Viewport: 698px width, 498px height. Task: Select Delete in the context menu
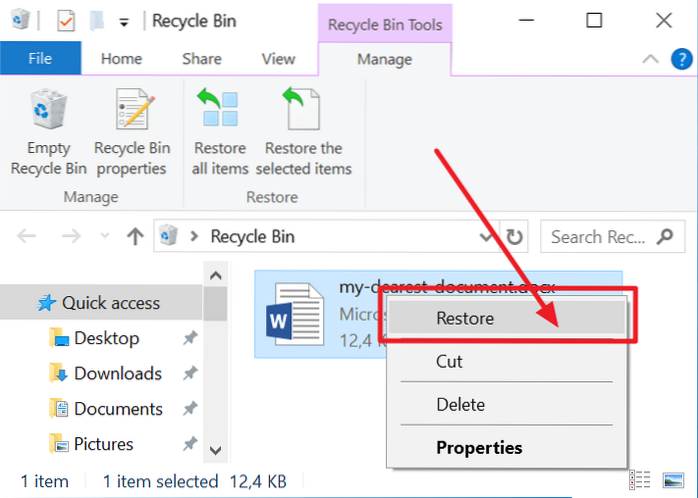click(460, 405)
